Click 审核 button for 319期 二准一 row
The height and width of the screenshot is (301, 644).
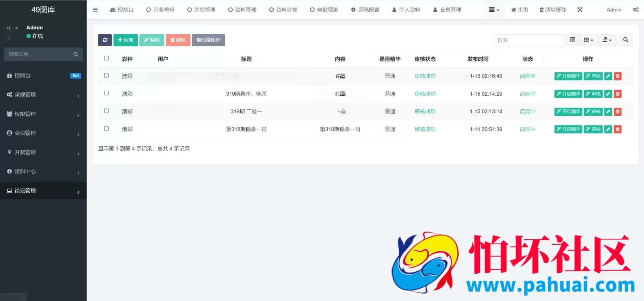point(593,111)
